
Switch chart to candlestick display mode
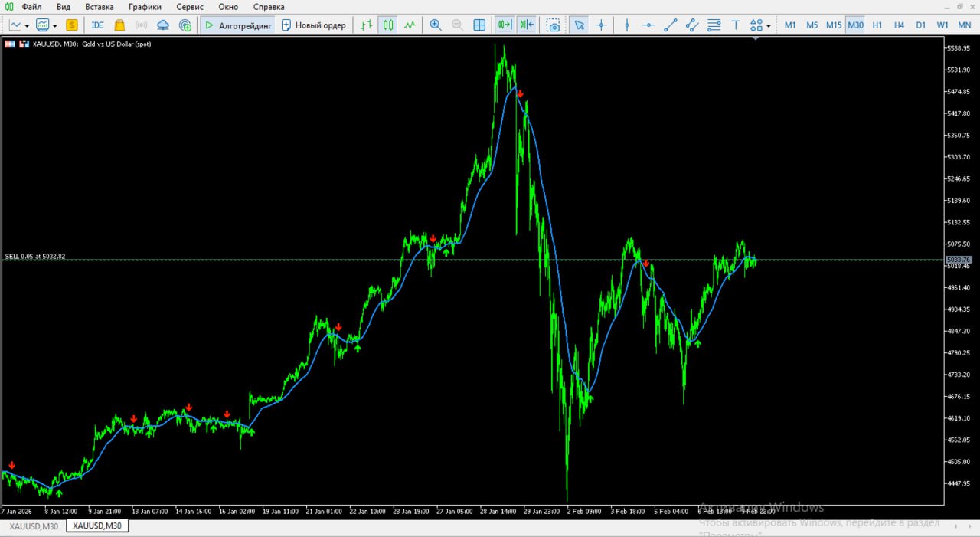pyautogui.click(x=387, y=25)
